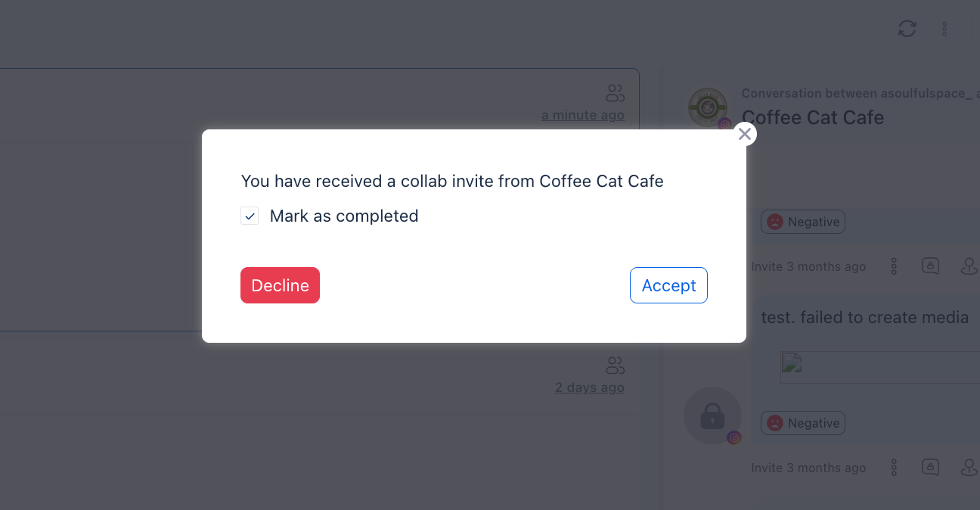
Task: Click the people icon above 'a minute ago'
Action: tap(615, 93)
